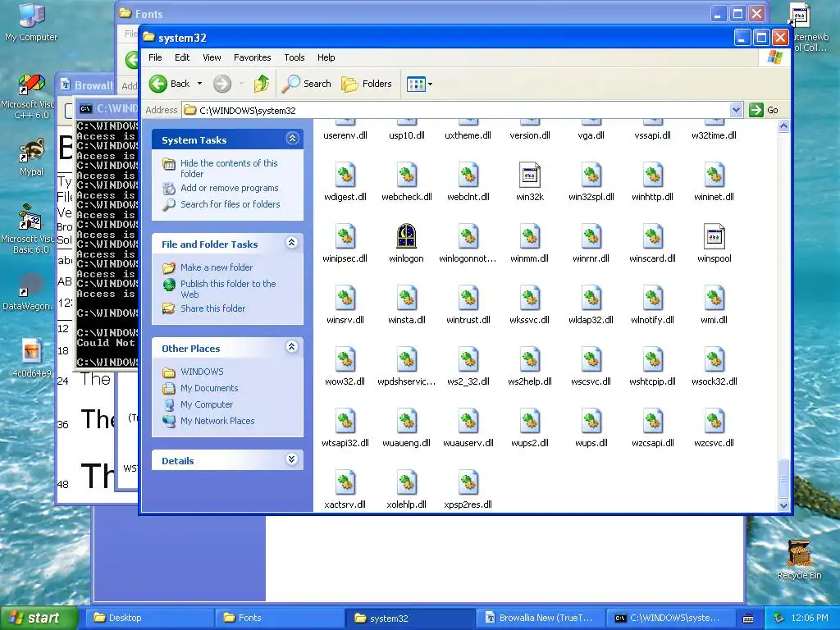Open My Documents in Other Places
Image resolution: width=840 pixels, height=630 pixels.
tap(209, 388)
